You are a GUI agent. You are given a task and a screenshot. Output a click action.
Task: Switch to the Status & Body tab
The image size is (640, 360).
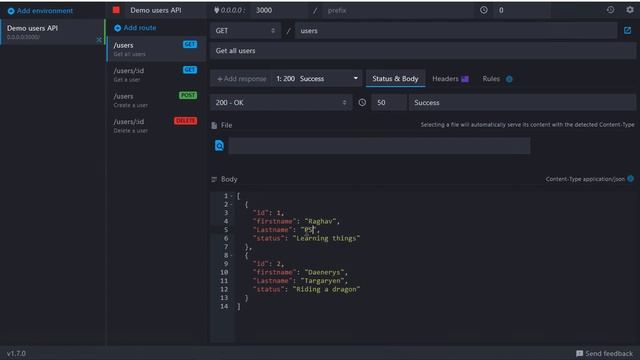click(395, 79)
